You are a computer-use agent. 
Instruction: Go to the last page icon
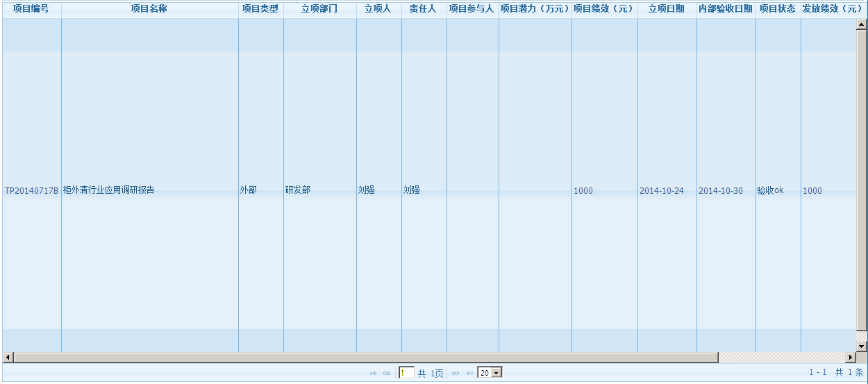pyautogui.click(x=469, y=373)
